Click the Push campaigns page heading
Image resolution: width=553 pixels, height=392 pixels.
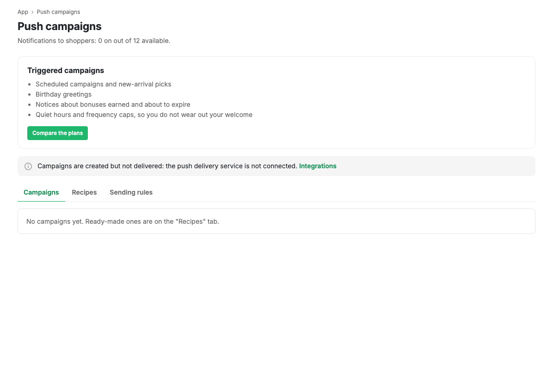point(60,26)
